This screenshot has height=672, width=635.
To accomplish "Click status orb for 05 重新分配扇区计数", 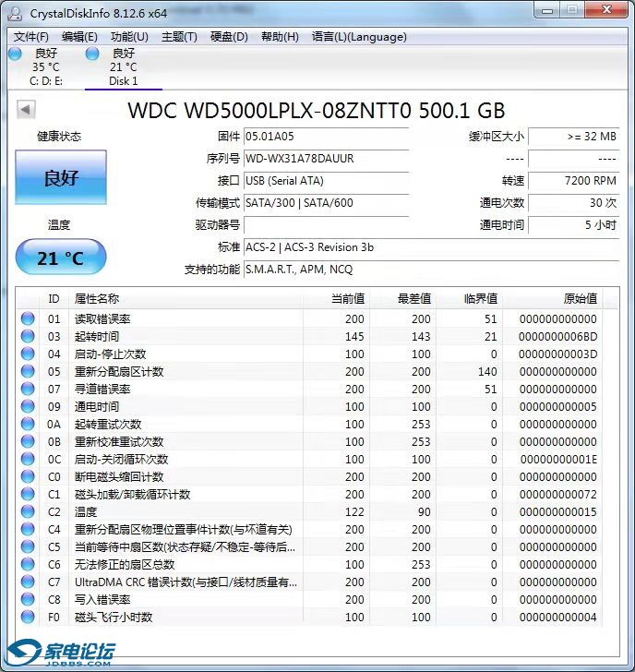I will [x=28, y=371].
